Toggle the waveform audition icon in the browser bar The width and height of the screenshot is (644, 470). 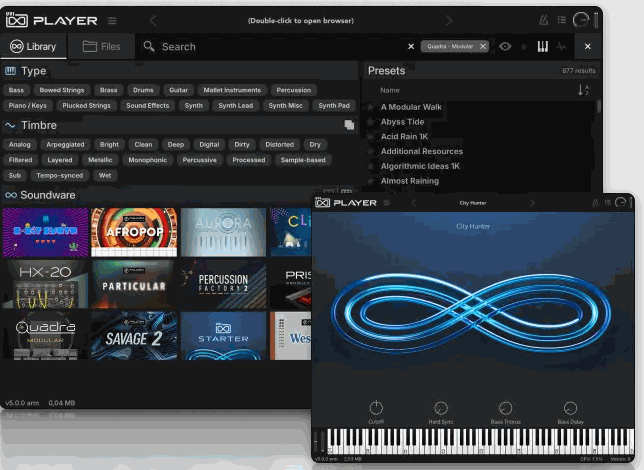(x=561, y=46)
